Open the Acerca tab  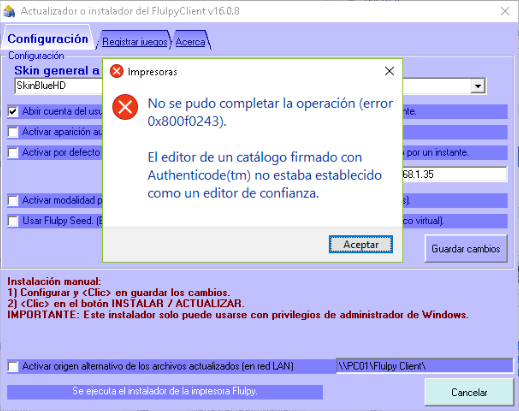pyautogui.click(x=190, y=42)
